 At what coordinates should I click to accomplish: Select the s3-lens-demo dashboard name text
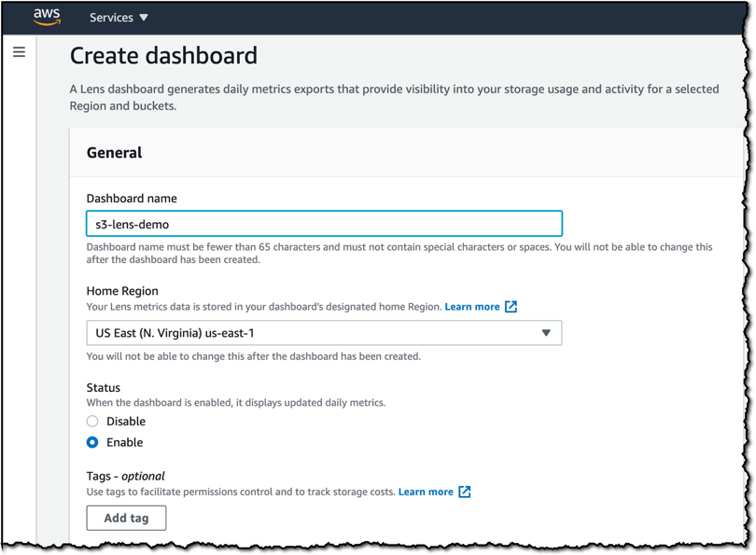click(131, 223)
